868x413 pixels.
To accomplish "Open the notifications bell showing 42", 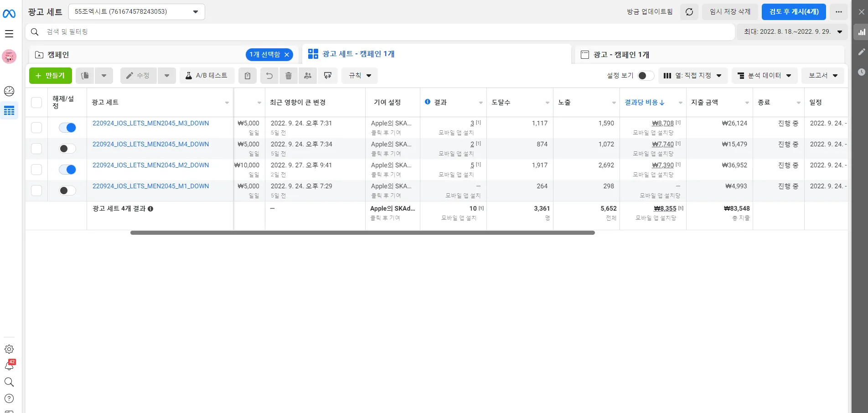I will point(9,366).
